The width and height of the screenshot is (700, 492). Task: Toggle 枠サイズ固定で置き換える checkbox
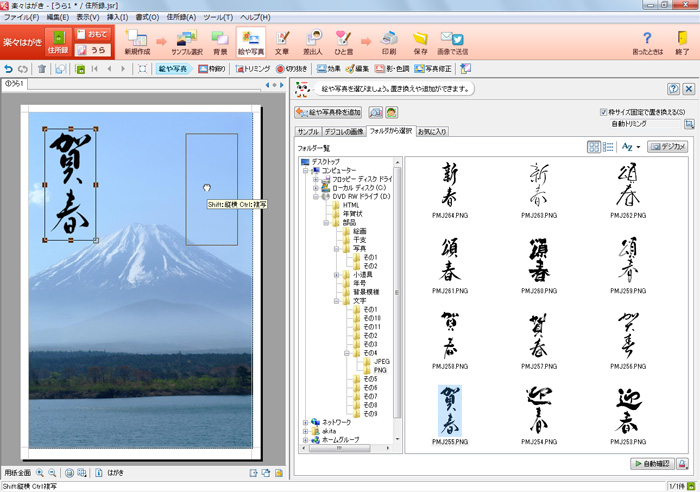click(x=603, y=112)
